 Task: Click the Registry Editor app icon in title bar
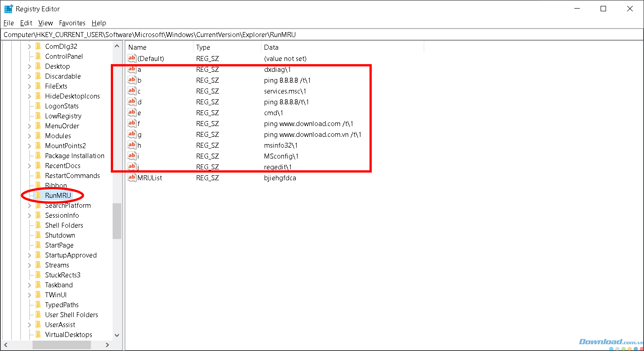8,9
